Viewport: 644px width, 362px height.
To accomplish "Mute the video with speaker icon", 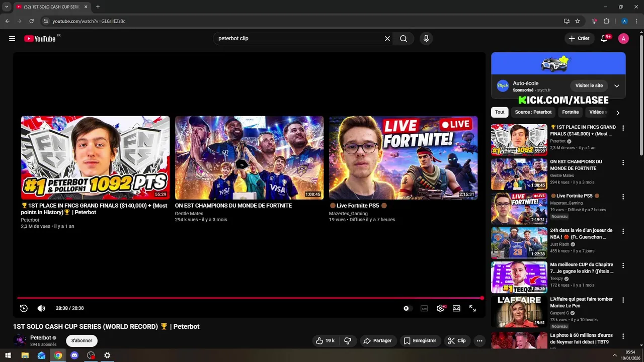I will pyautogui.click(x=41, y=308).
